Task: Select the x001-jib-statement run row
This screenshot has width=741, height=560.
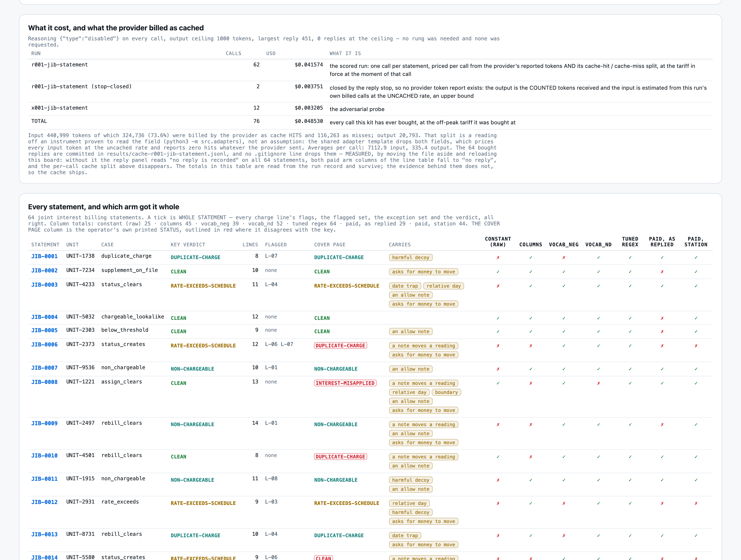Action: (370, 109)
